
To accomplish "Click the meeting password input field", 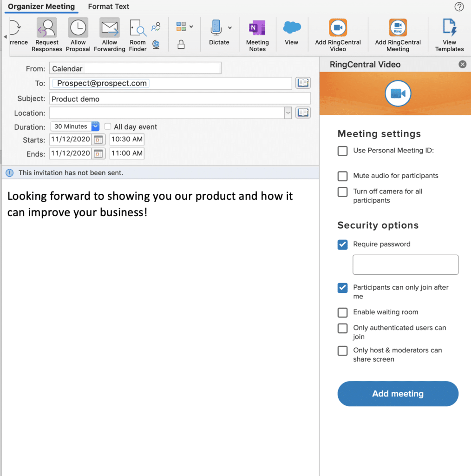I will point(406,264).
